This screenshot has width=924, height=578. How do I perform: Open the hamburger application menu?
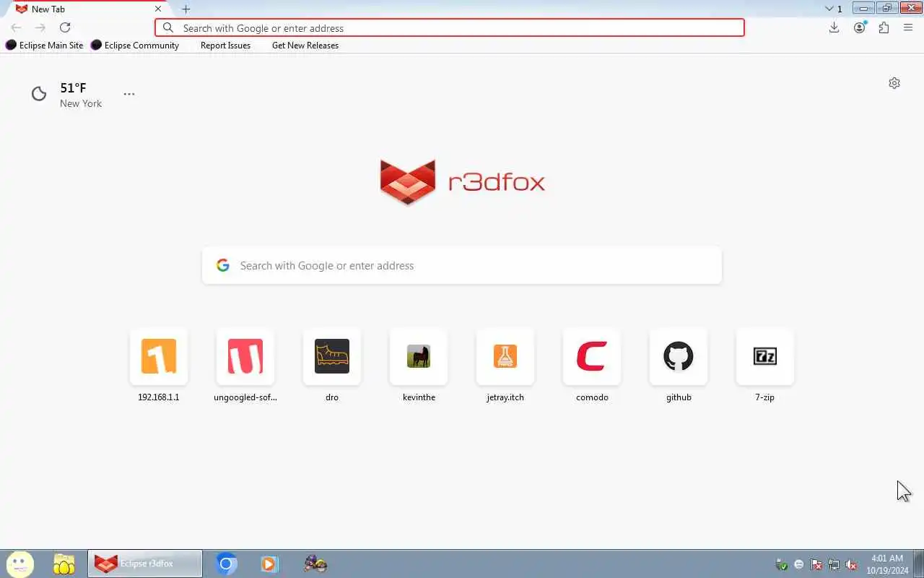908,27
